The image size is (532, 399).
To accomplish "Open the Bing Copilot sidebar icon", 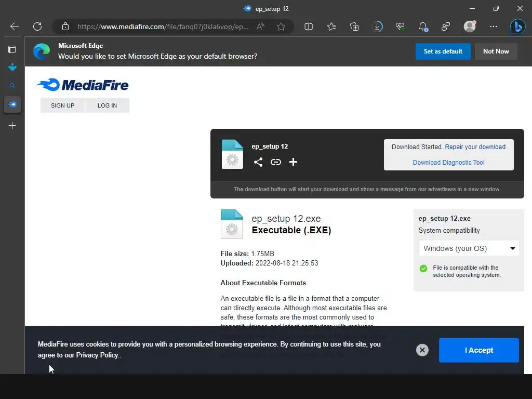I will (517, 26).
